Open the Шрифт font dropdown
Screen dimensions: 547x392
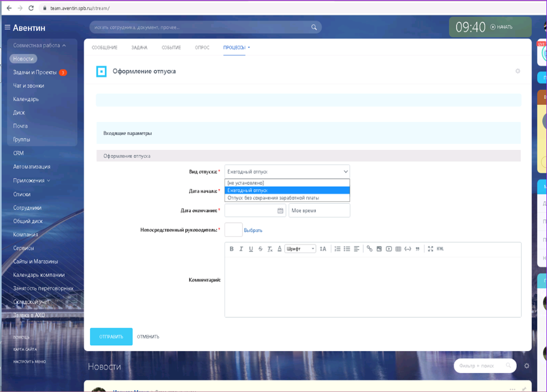[x=300, y=249]
